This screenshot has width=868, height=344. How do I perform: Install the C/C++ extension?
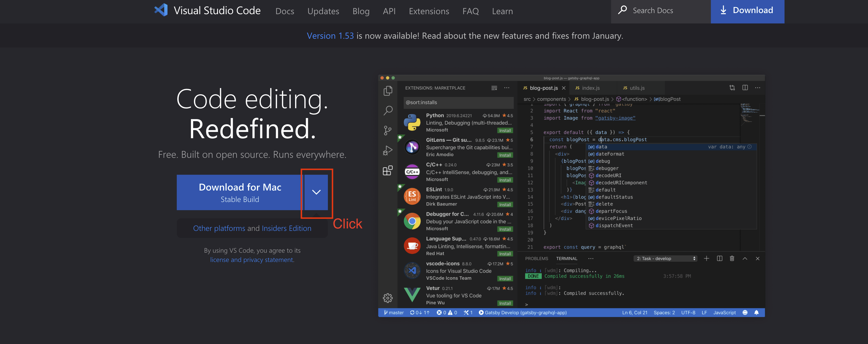[x=505, y=180]
